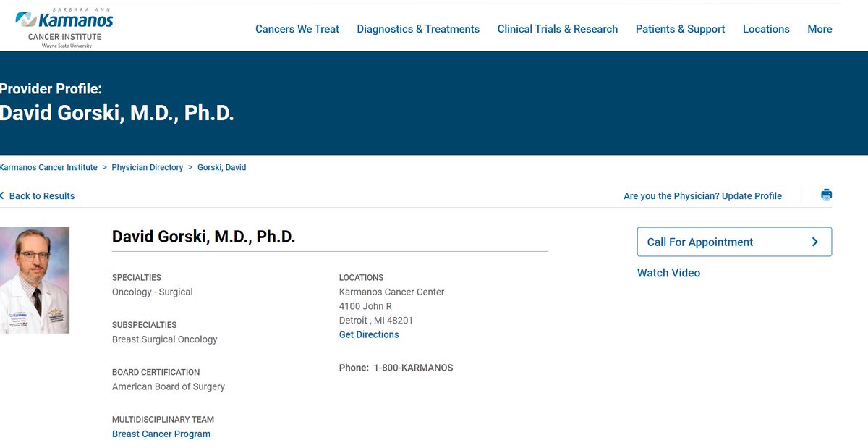This screenshot has height=448, width=868.
Task: Open Patients & Support menu
Action: (x=680, y=29)
